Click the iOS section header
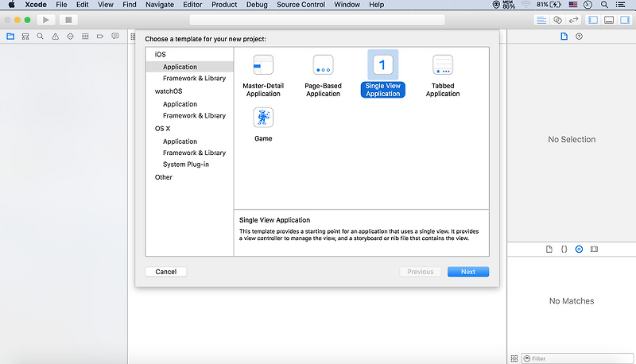 161,54
